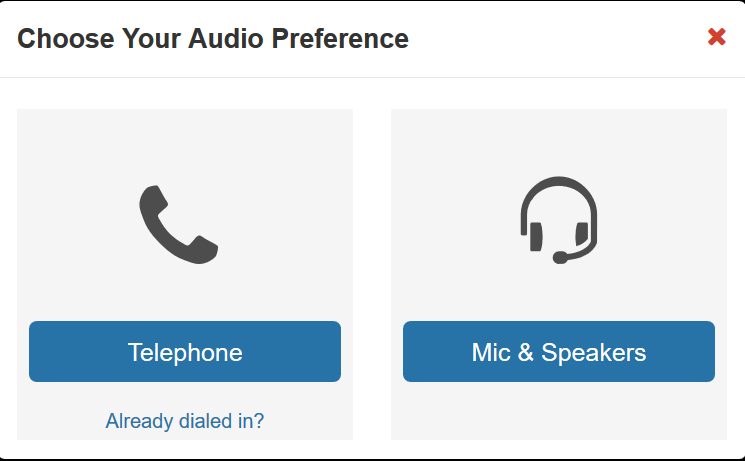Click the gray area below Mic & Speakers
Viewport: 745px width, 461px height.
pyautogui.click(x=559, y=411)
